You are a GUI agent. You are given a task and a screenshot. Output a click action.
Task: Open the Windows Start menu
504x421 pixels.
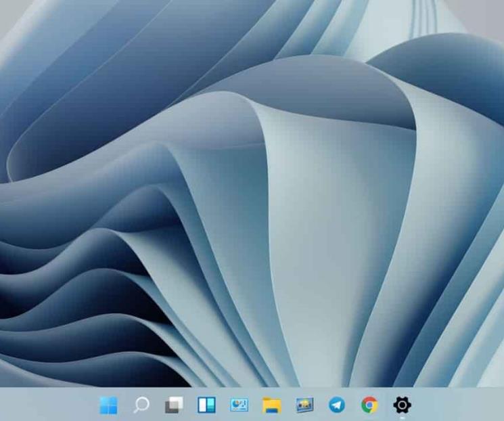[109, 405]
